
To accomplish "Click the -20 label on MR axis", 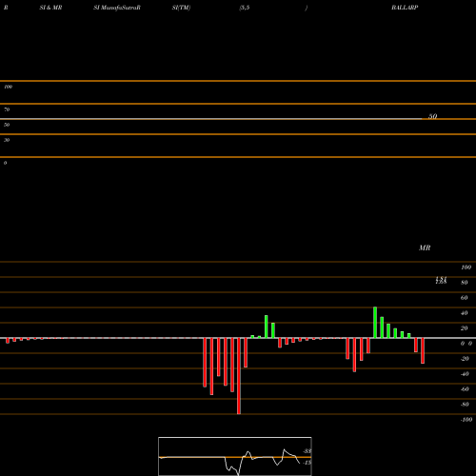I will coord(465,359).
